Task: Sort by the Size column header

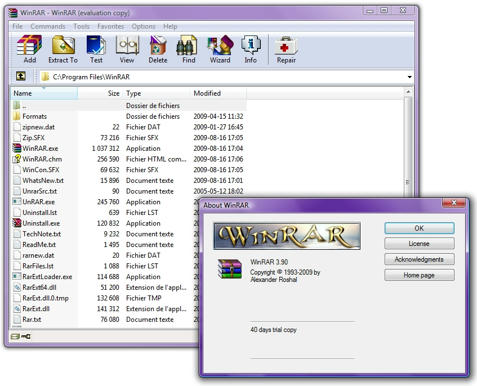Action: (x=100, y=93)
